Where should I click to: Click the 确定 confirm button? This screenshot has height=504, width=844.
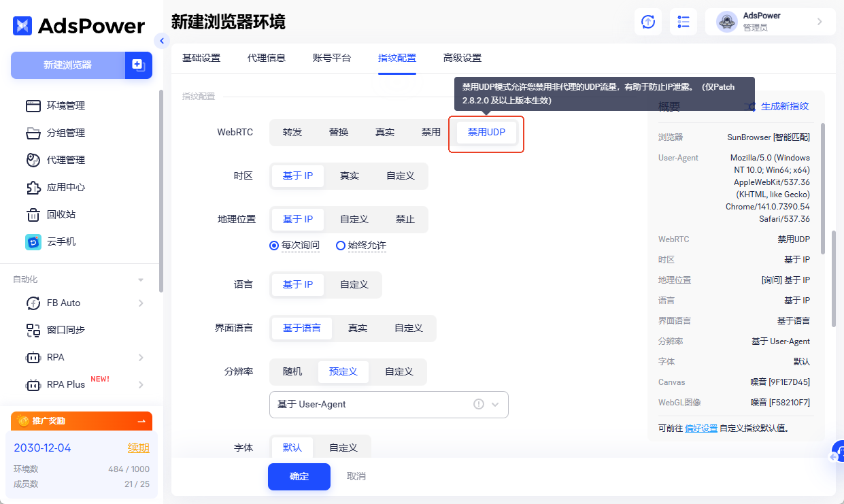[299, 477]
